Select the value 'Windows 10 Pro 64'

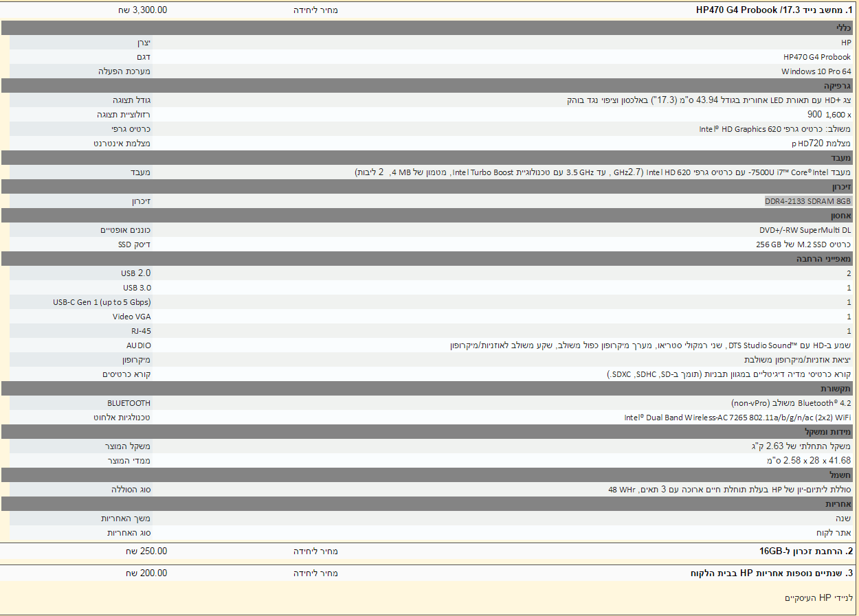[x=816, y=71]
